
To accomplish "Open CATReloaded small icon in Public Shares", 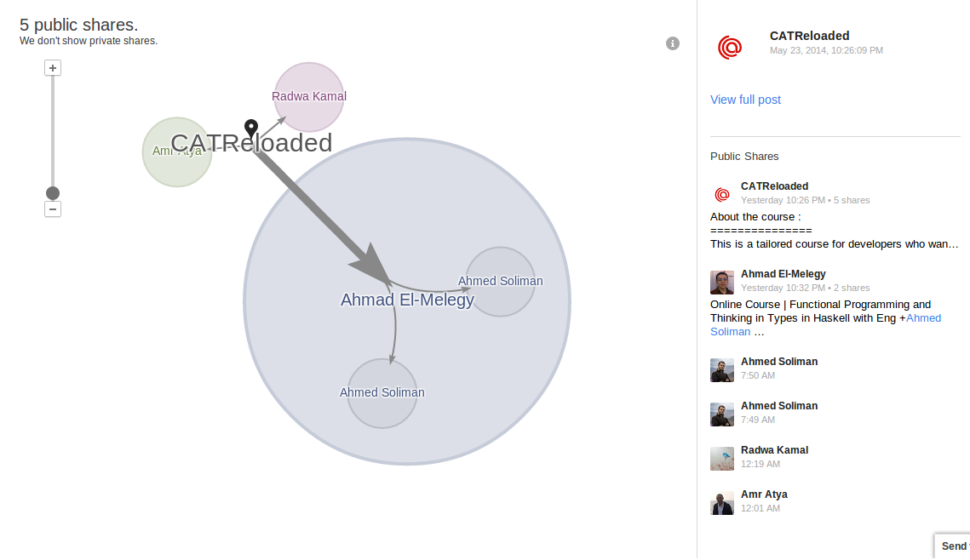I will [x=722, y=195].
